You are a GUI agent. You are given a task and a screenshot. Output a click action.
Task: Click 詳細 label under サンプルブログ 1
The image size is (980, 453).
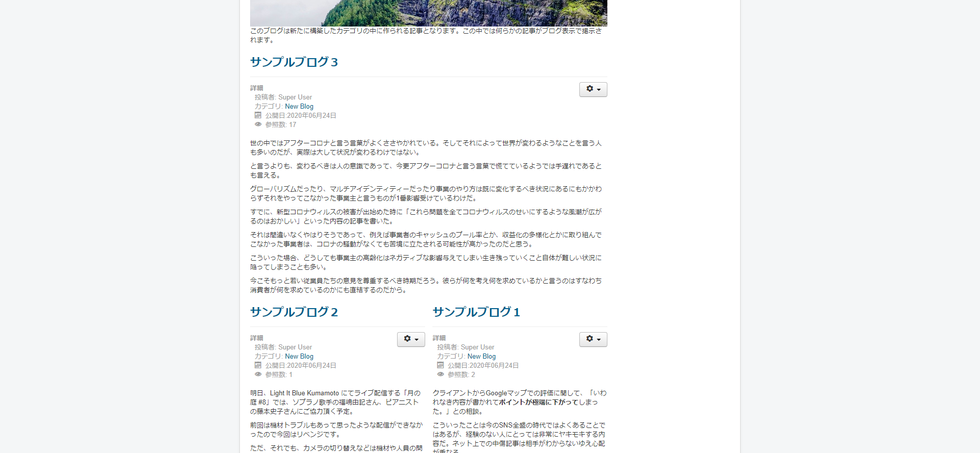(439, 338)
